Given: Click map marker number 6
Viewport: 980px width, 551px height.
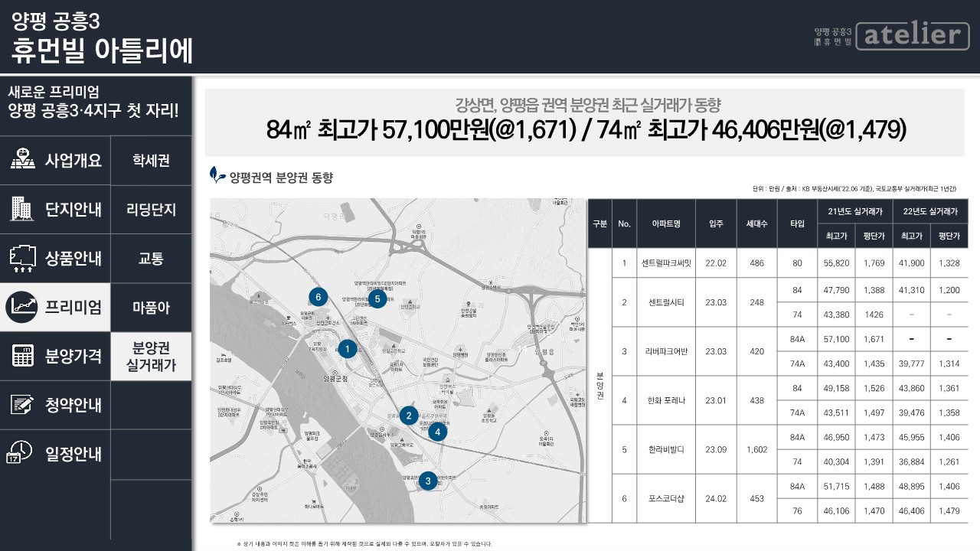Looking at the screenshot, I should [x=318, y=296].
